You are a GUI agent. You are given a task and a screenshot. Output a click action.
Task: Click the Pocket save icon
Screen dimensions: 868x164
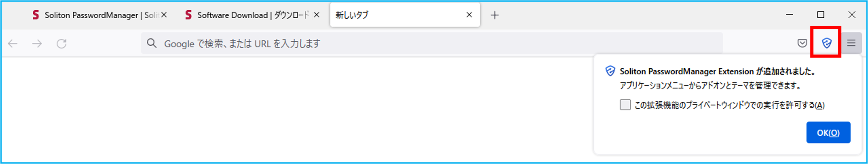[802, 43]
